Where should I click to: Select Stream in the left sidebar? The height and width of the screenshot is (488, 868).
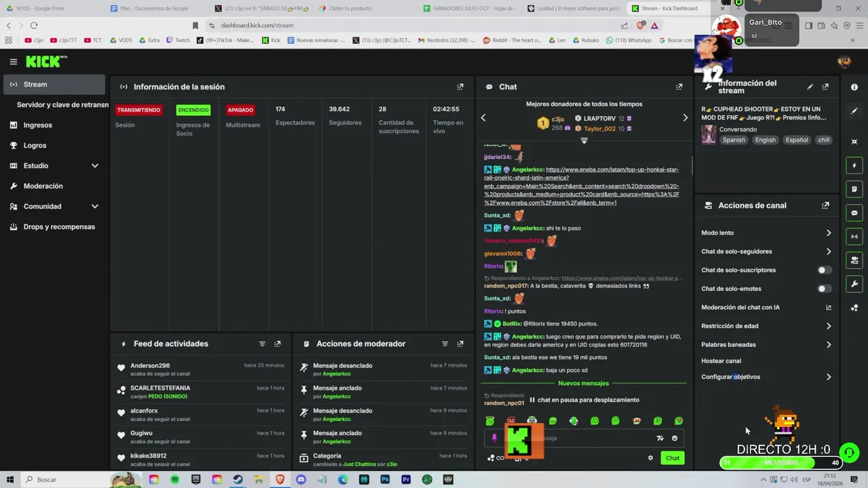(54, 85)
